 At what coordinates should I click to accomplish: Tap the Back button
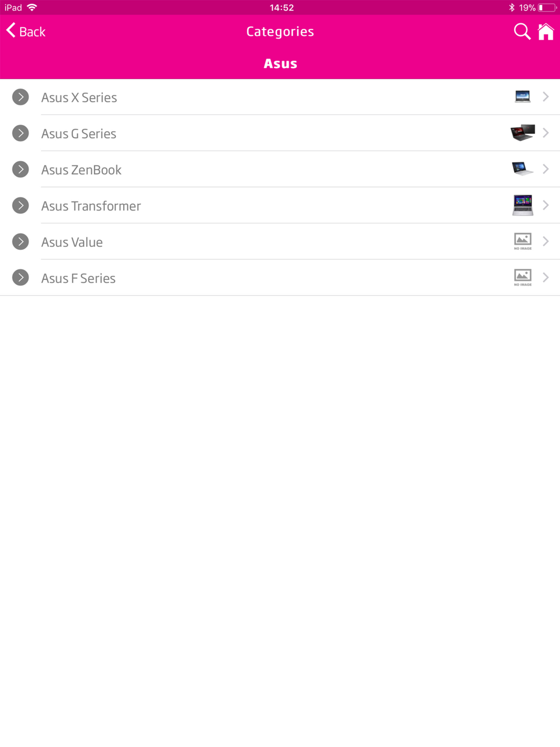[26, 31]
